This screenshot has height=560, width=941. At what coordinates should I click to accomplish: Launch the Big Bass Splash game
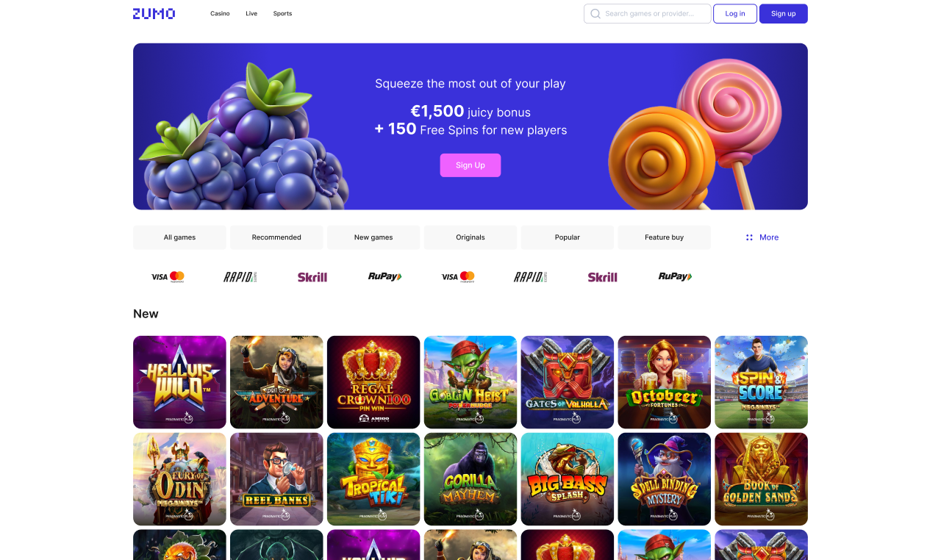click(568, 479)
